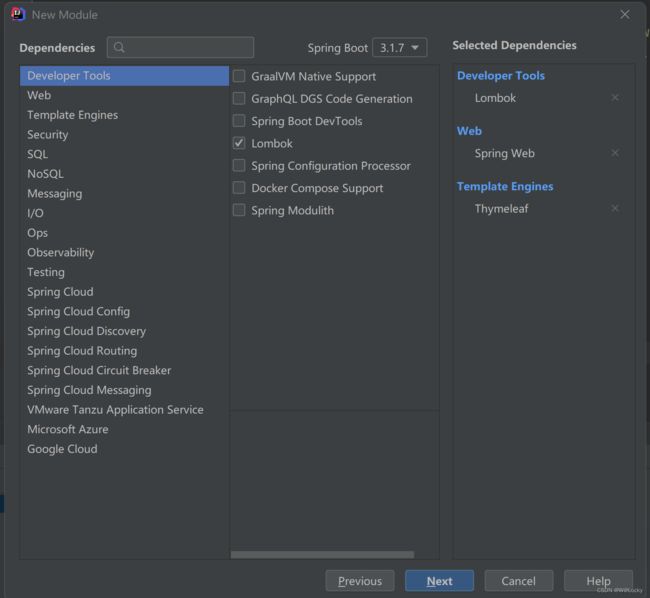
Task: Select the Messaging category
Action: 124,194
